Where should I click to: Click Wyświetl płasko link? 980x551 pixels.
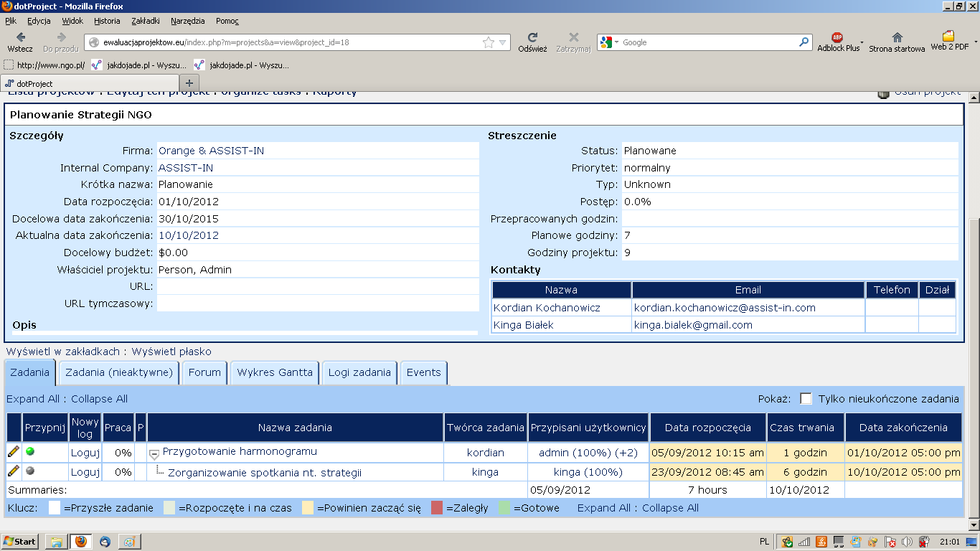[x=171, y=352]
